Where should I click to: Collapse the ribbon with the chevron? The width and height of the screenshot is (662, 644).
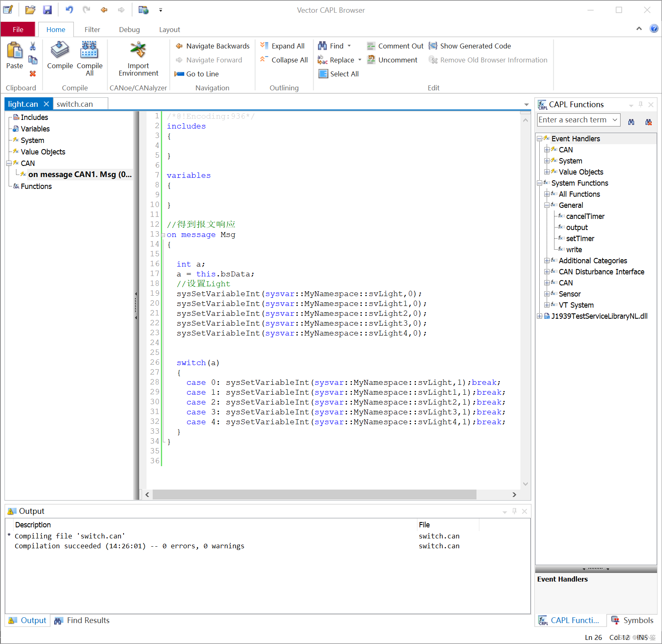[x=639, y=29]
